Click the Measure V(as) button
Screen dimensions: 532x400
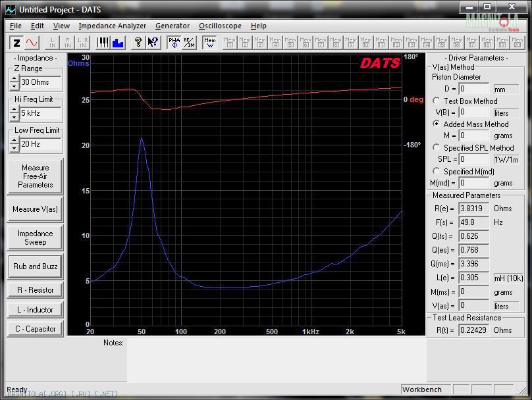[36, 209]
